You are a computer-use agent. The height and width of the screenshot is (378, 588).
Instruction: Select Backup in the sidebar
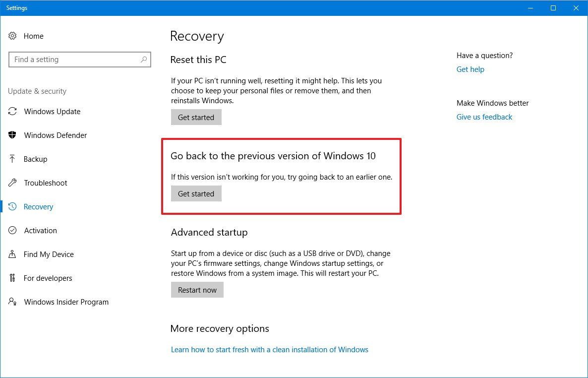tap(35, 159)
